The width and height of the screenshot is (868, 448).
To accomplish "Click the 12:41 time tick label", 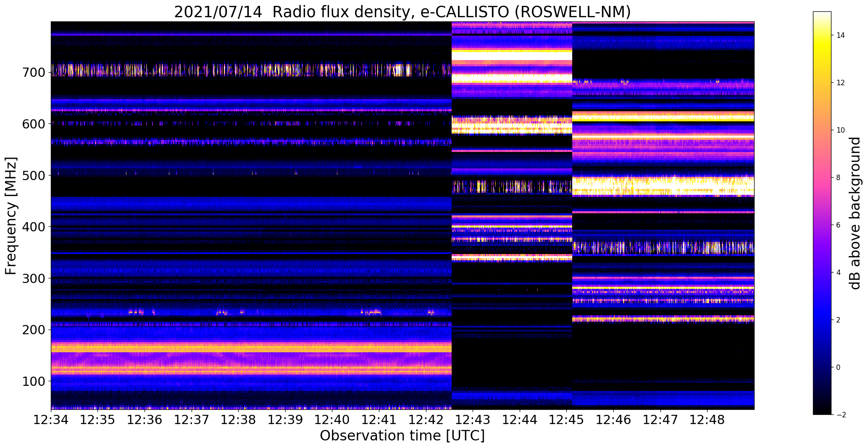I will tap(379, 420).
